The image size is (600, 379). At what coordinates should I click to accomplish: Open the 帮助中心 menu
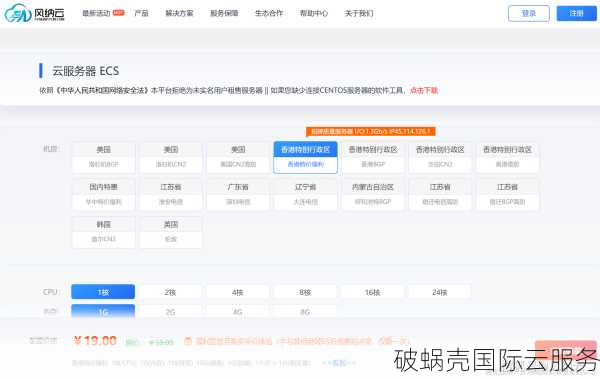click(x=313, y=13)
